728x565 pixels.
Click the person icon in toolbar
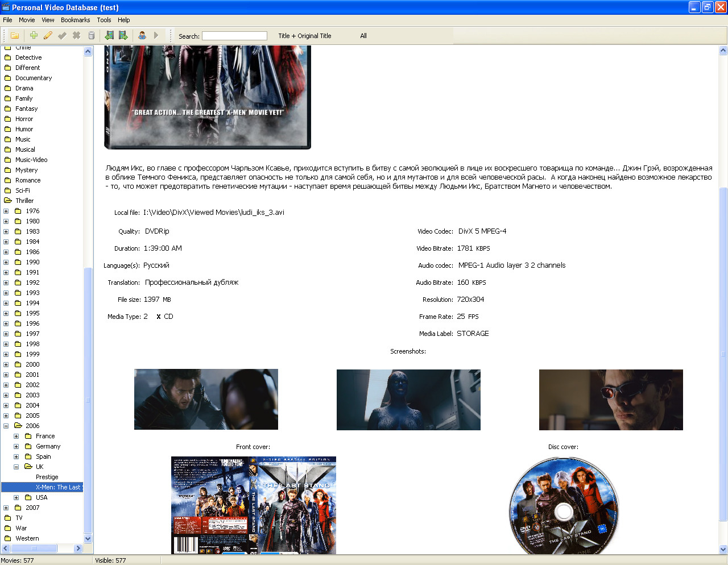pos(142,35)
